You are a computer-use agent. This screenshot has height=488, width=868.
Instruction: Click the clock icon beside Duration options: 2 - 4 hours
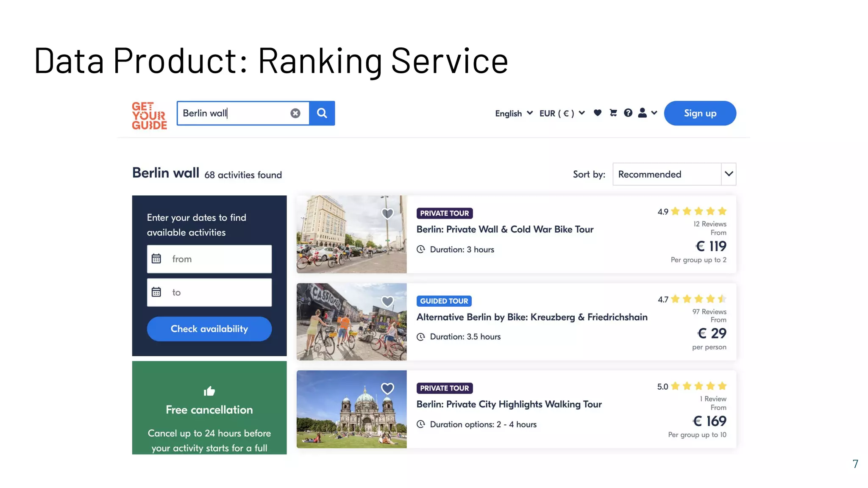coord(420,424)
